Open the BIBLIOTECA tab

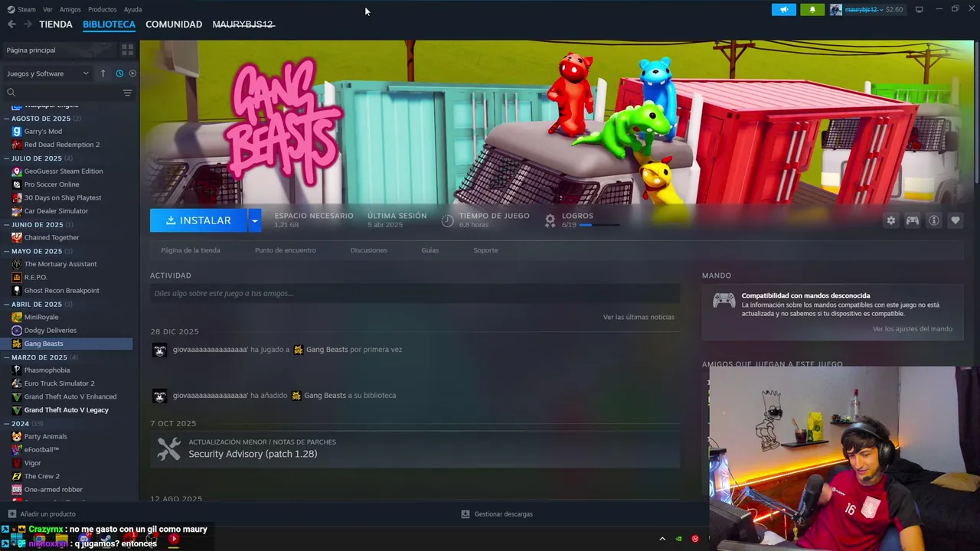(109, 24)
